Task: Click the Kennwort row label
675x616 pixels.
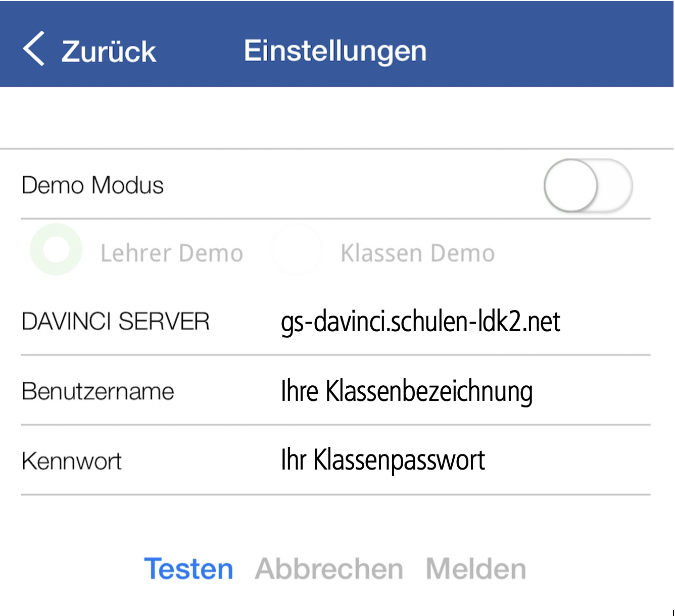Action: [72, 461]
